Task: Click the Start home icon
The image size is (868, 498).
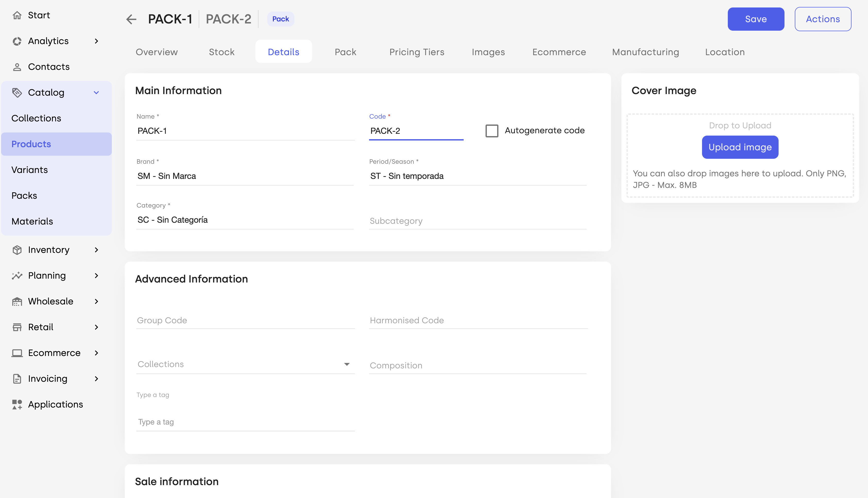Action: (17, 15)
